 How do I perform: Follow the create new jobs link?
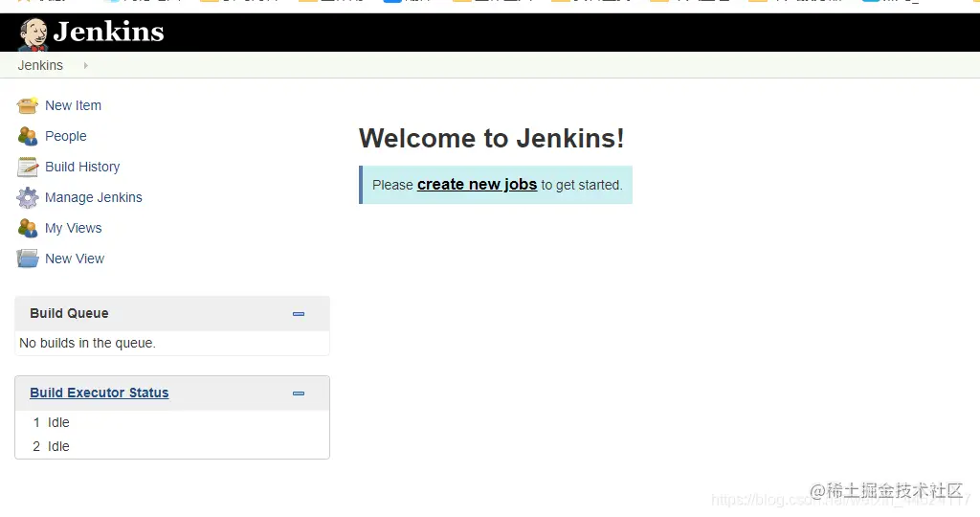click(477, 185)
